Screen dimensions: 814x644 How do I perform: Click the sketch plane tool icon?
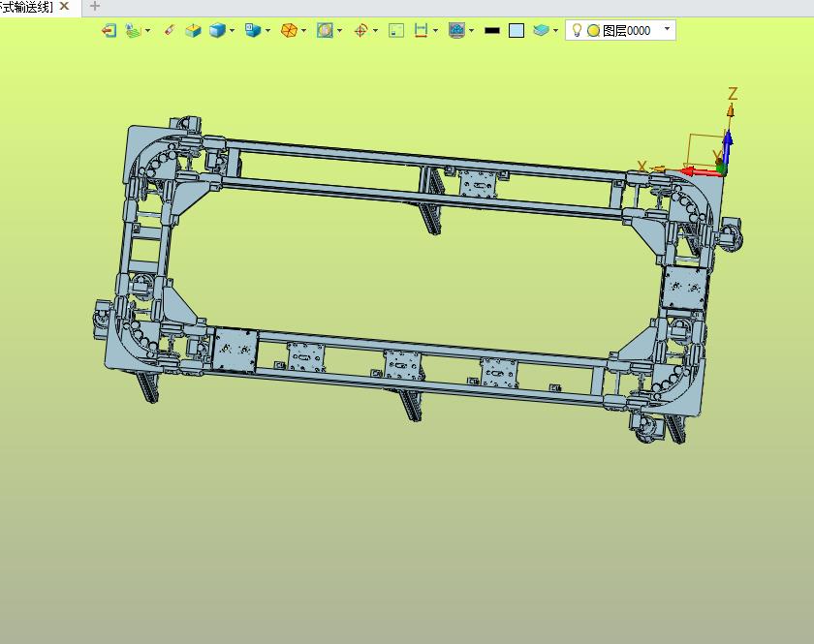[x=134, y=31]
